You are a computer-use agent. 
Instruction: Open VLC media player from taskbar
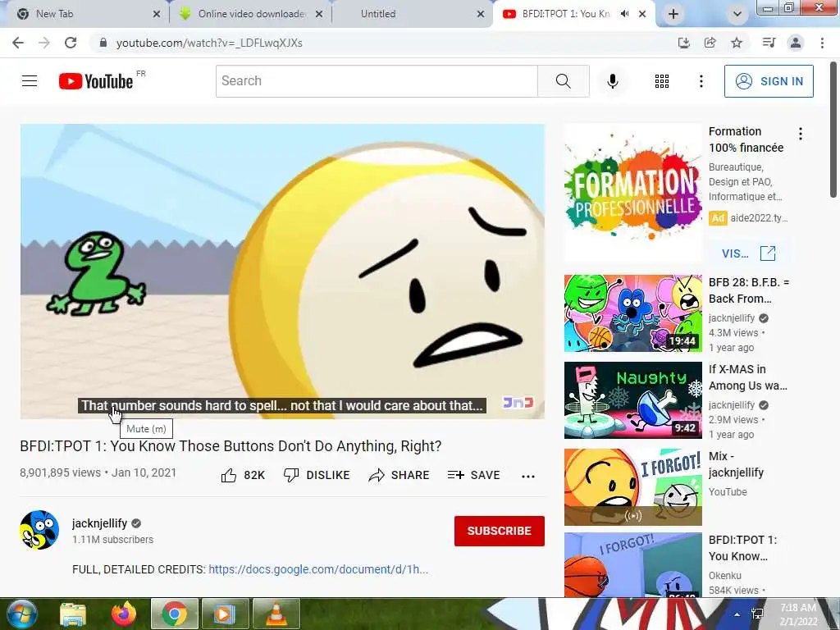[x=276, y=614]
